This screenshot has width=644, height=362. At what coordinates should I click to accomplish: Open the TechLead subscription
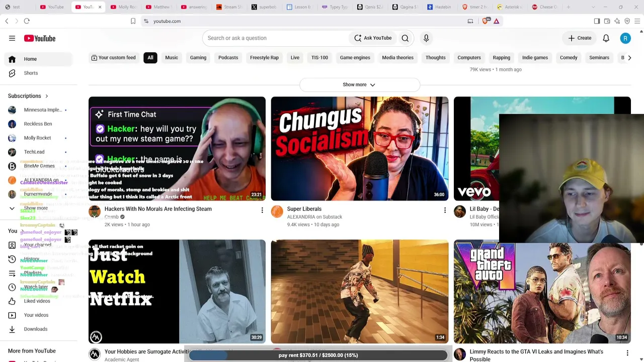coord(39,152)
